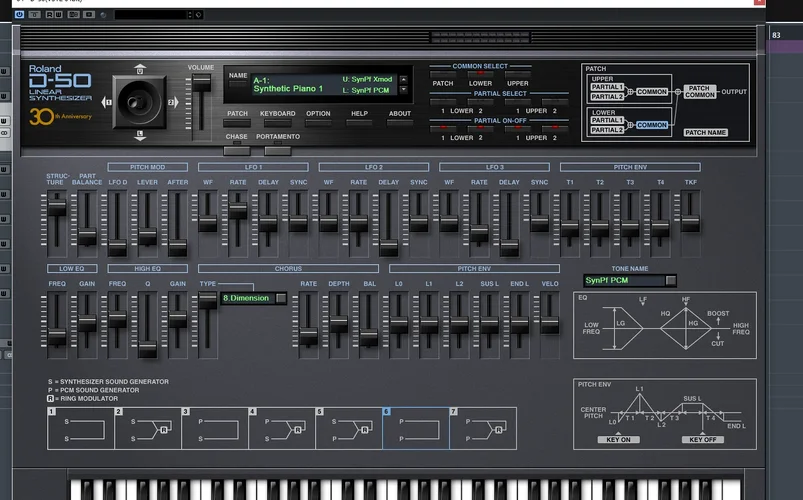Step to next patch with display down arrow
Viewport: 803px width, 500px height.
404,90
